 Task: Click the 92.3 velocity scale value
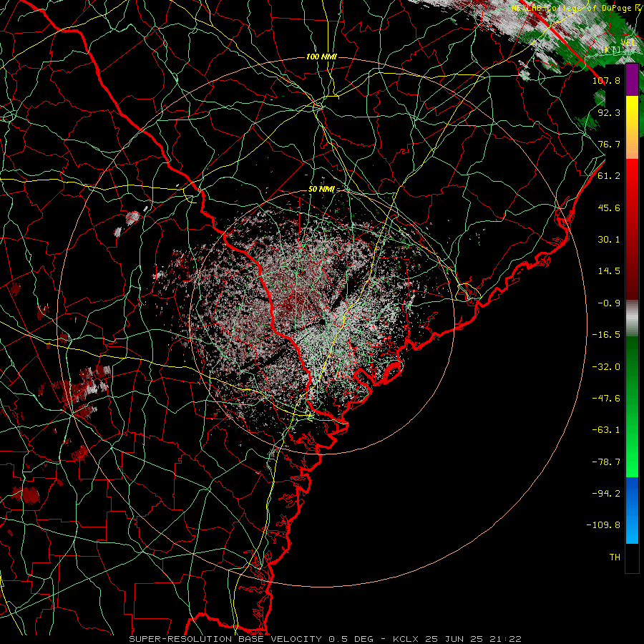609,112
